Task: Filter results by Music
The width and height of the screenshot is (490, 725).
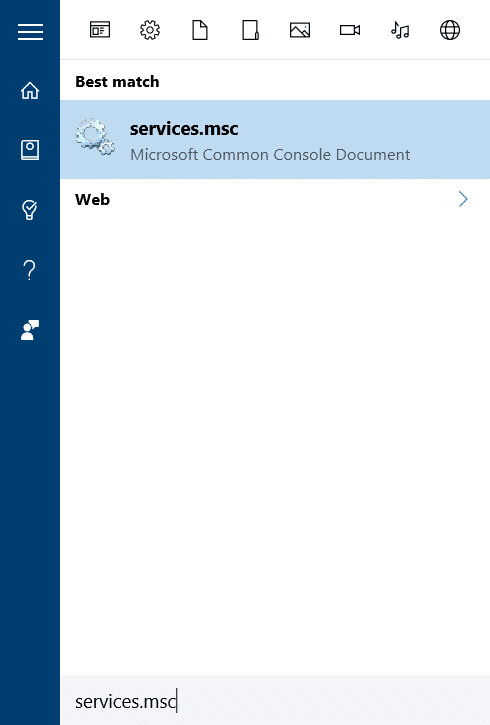Action: (400, 30)
